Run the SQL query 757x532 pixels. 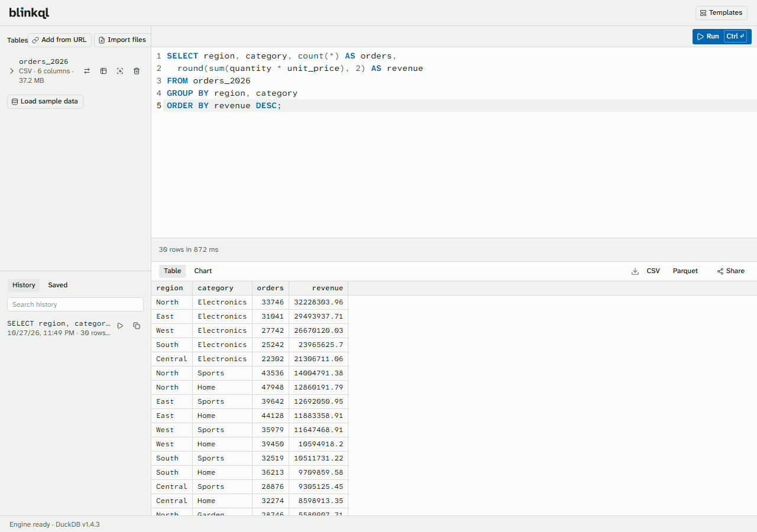pos(722,37)
